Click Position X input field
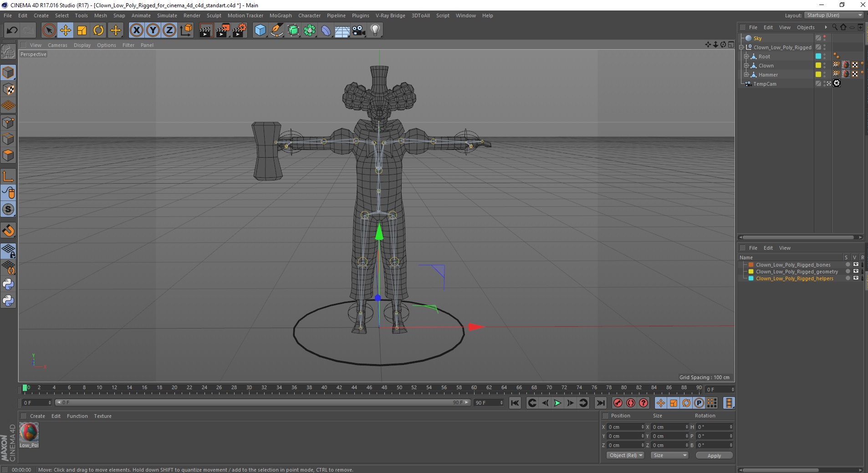This screenshot has width=868, height=473. pos(625,427)
